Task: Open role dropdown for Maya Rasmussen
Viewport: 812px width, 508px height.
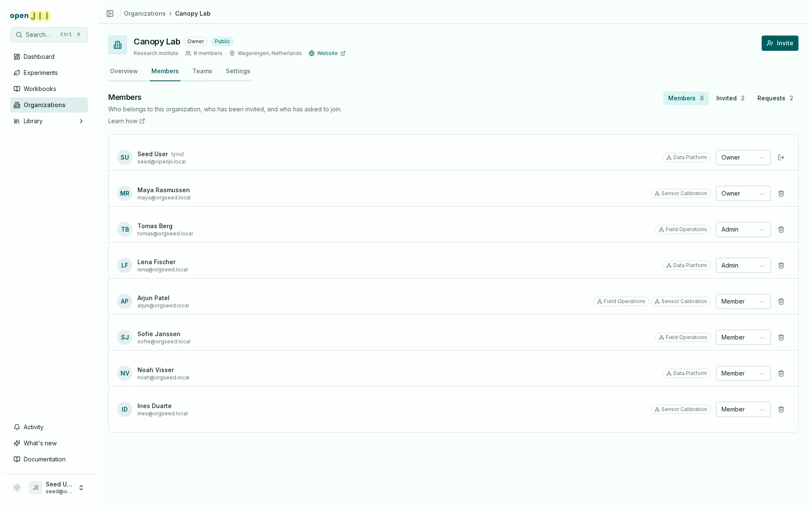Action: (743, 193)
